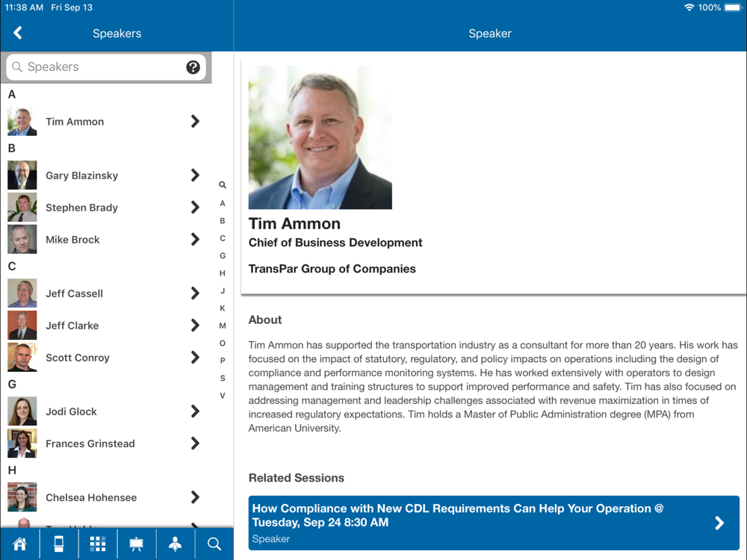747x560 pixels.
Task: Tap the magnifier icon in bottom toolbar
Action: pyautogui.click(x=214, y=544)
